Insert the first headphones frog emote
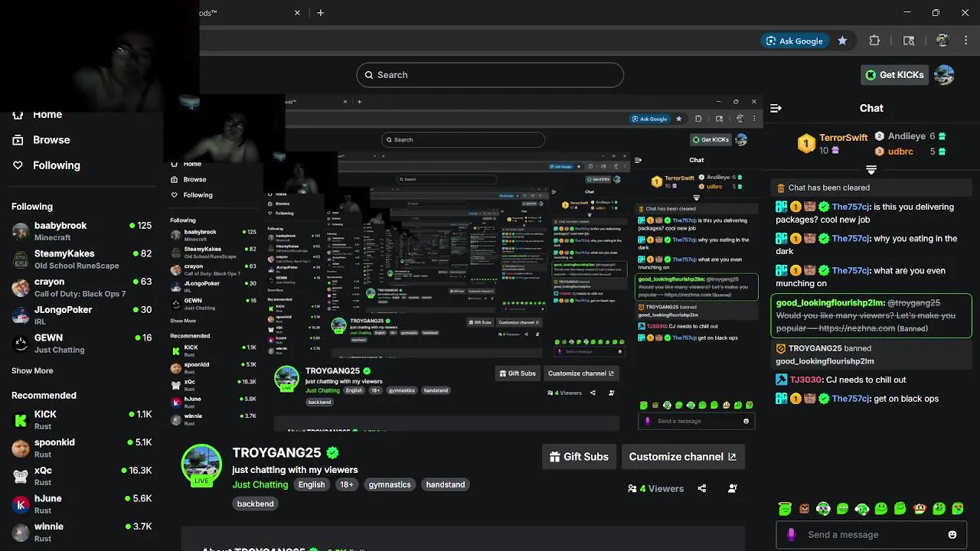 (x=823, y=509)
